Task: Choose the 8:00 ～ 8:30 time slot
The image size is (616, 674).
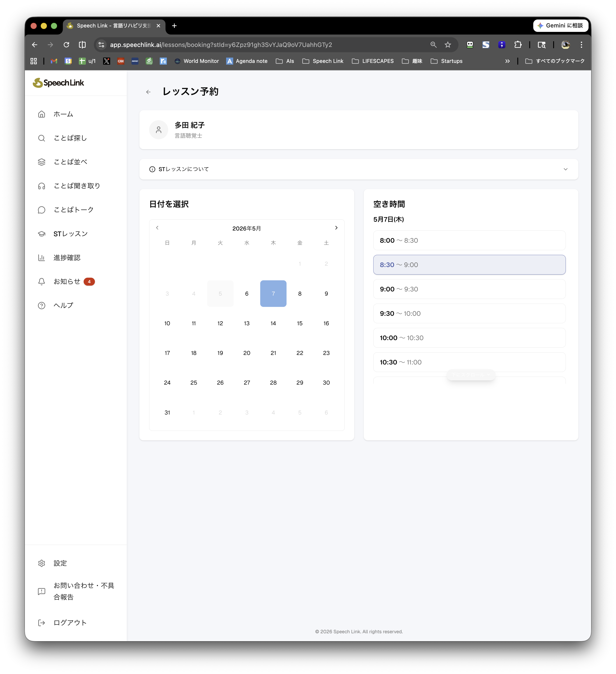Action: pos(469,240)
